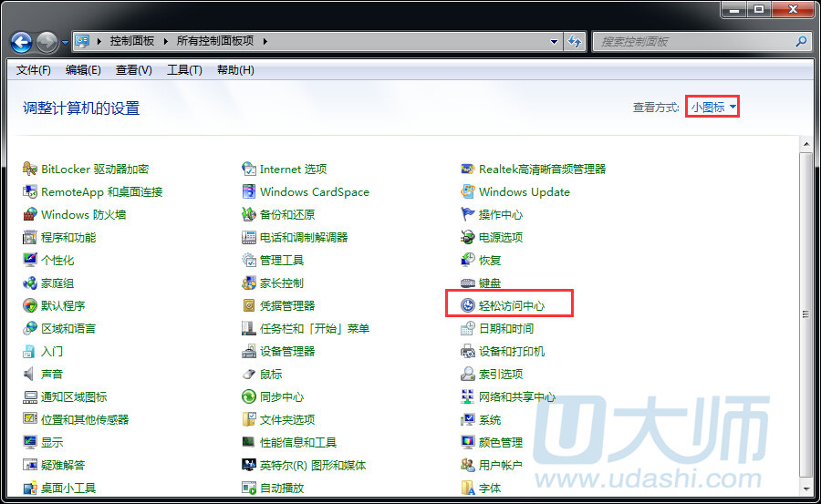Open the 家庭组 icon
Screen dimensions: 821x504
tap(30, 283)
